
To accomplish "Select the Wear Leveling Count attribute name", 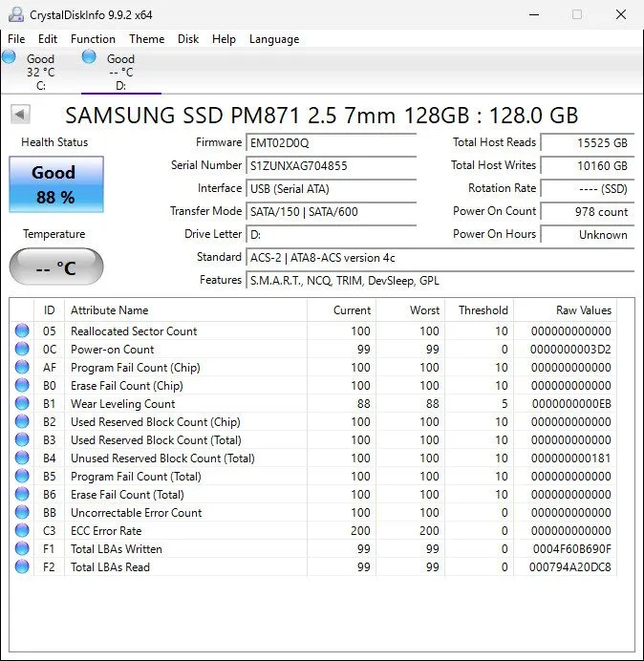I will tap(122, 404).
